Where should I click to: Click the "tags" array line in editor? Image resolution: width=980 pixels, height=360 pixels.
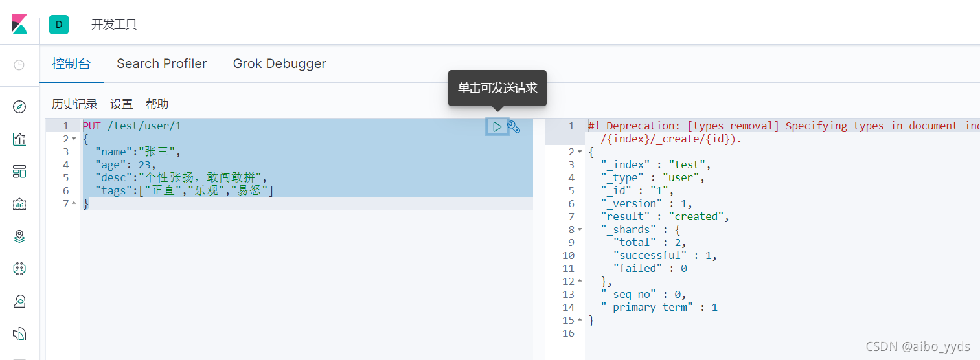tap(185, 190)
